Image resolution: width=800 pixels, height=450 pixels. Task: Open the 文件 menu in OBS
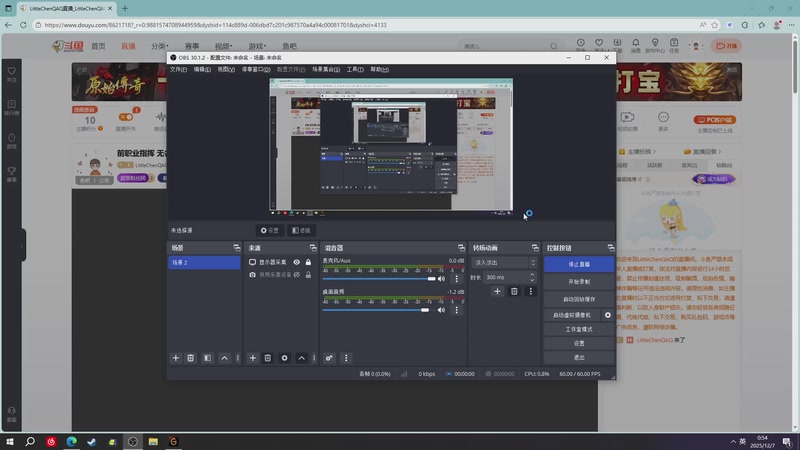coord(178,70)
